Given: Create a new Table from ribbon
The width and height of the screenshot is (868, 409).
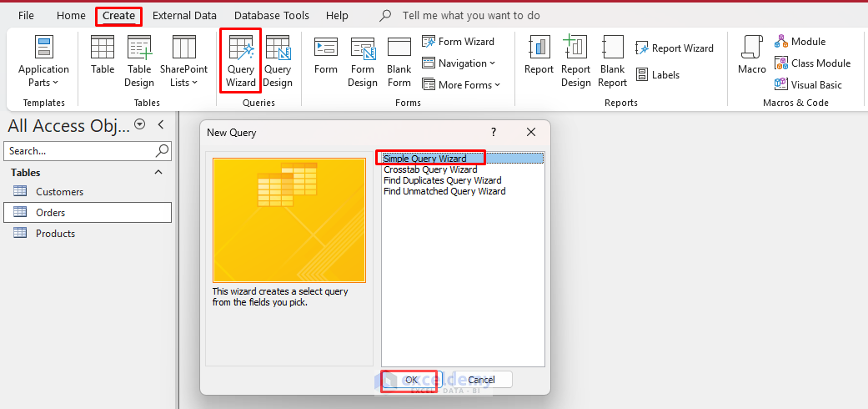Looking at the screenshot, I should pyautogui.click(x=103, y=55).
